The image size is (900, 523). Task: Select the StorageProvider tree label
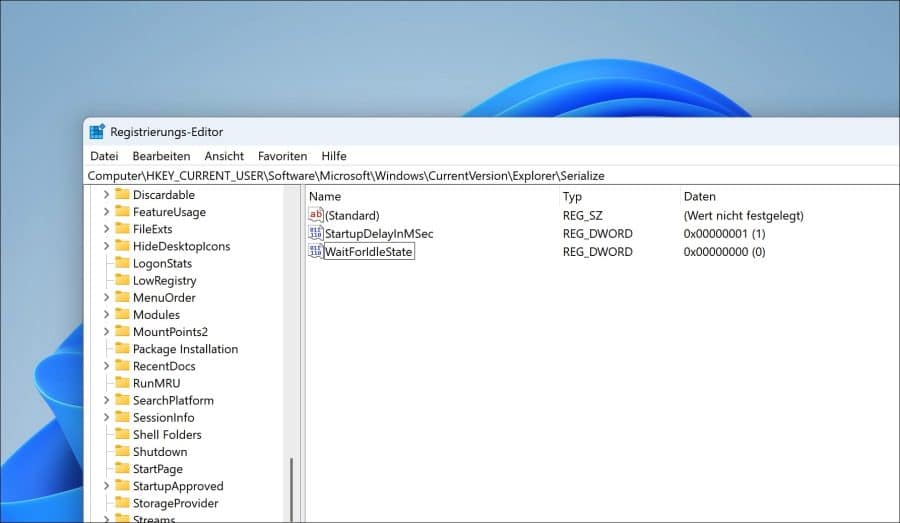[176, 503]
